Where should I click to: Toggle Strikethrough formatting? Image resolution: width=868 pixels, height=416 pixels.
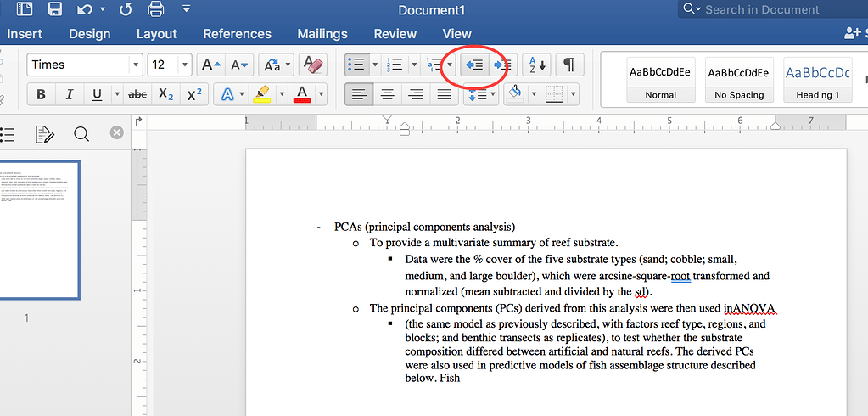point(137,95)
